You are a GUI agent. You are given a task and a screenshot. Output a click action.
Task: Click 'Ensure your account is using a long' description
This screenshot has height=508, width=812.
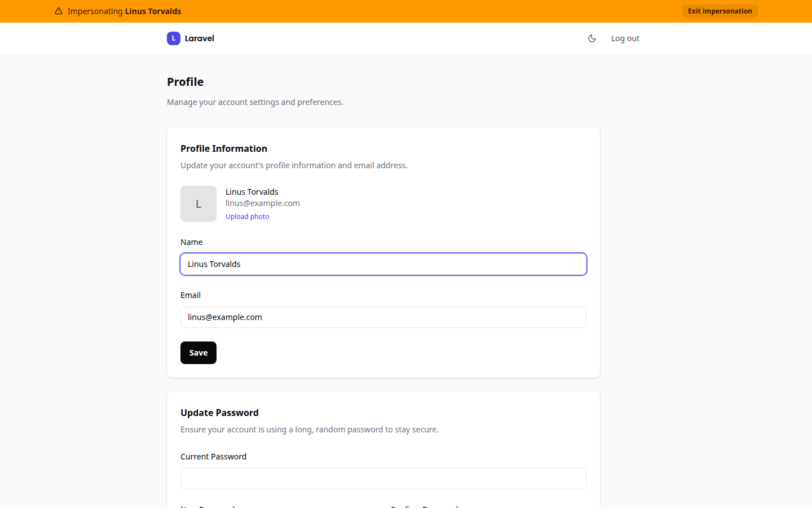(x=310, y=430)
